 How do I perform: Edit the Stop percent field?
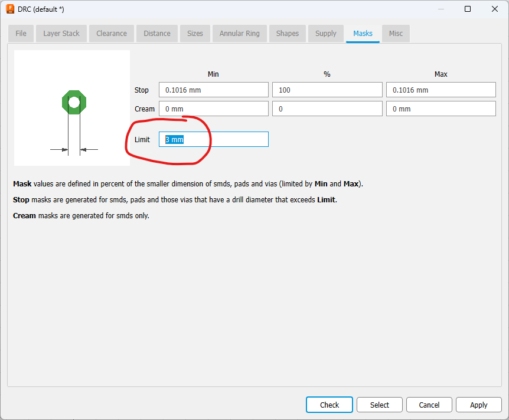click(x=327, y=90)
